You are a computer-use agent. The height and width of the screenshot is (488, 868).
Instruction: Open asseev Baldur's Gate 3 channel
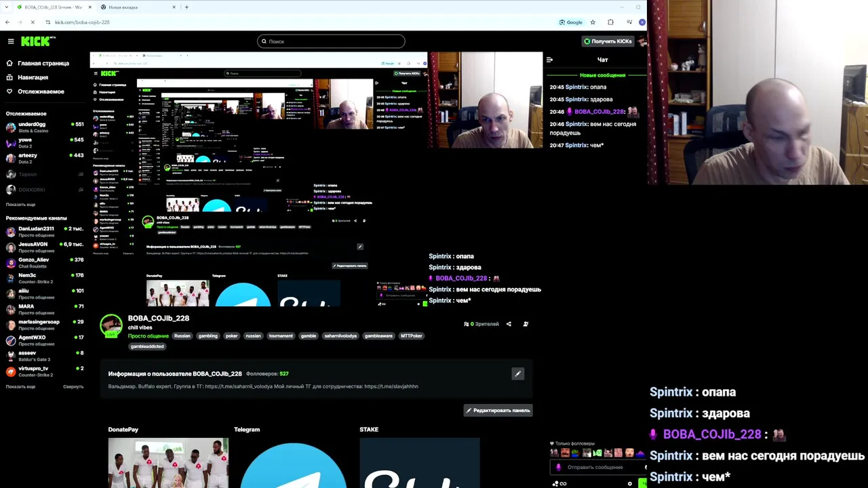(44, 356)
